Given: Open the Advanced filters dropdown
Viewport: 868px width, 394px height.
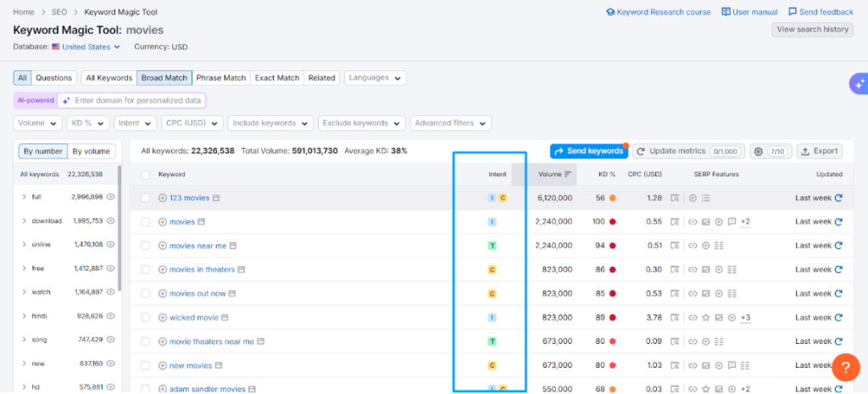Looking at the screenshot, I should coord(451,124).
